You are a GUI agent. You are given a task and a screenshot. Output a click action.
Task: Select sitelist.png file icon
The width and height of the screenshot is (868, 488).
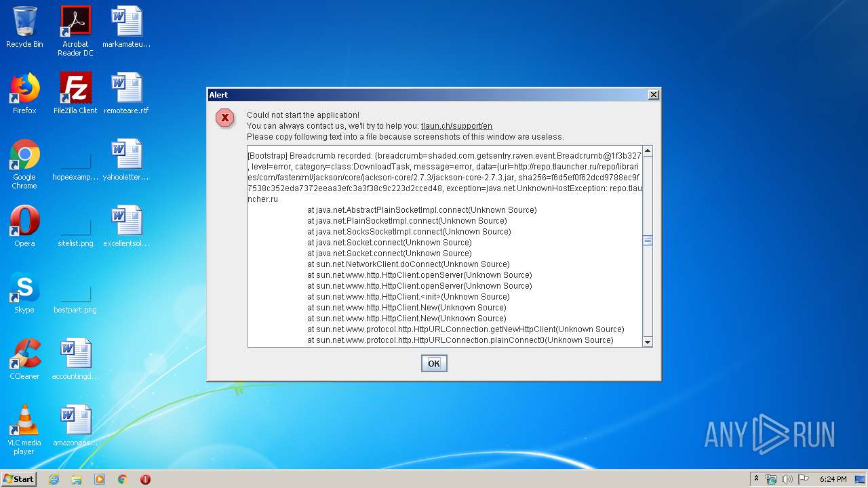[75, 230]
